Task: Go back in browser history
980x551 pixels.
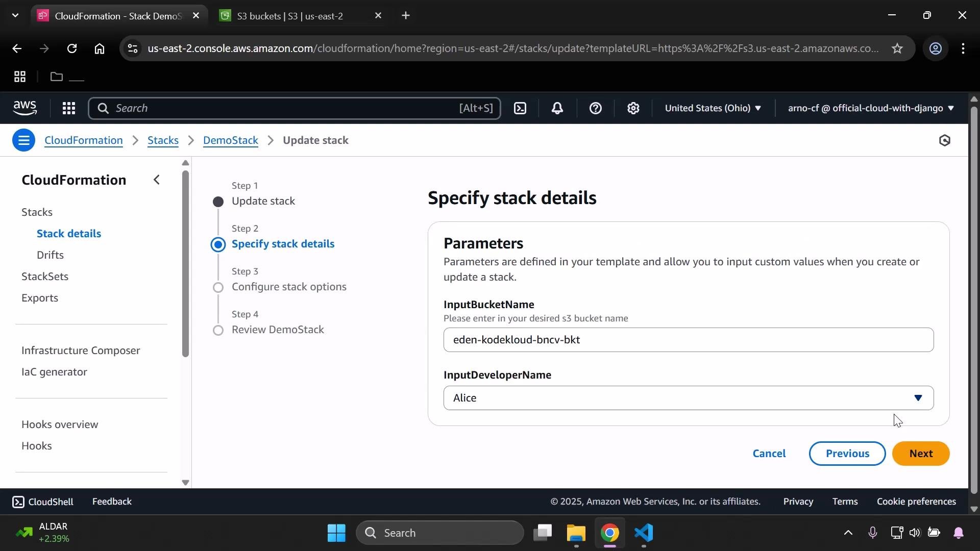Action: (17, 48)
